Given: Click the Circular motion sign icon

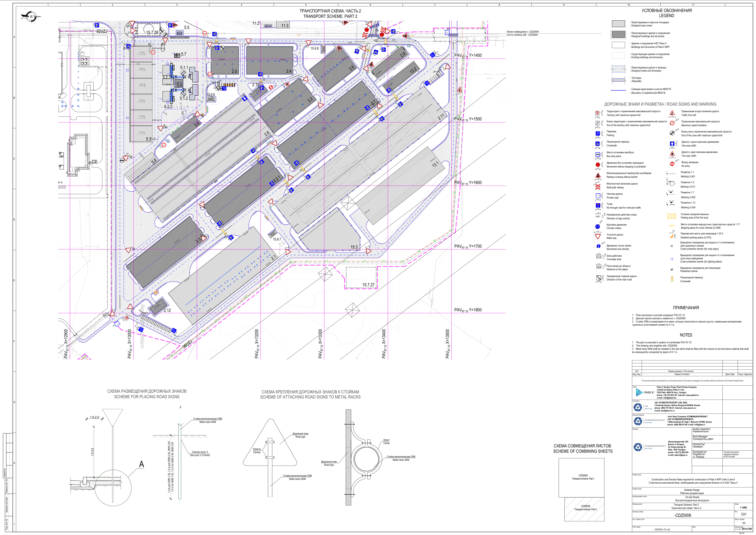Looking at the screenshot, I should point(598,227).
